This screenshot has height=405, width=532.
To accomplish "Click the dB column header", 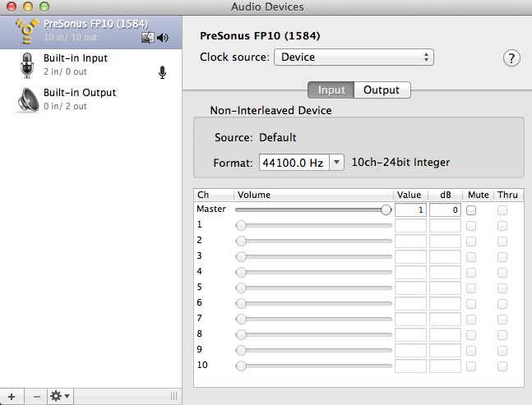I will [445, 195].
